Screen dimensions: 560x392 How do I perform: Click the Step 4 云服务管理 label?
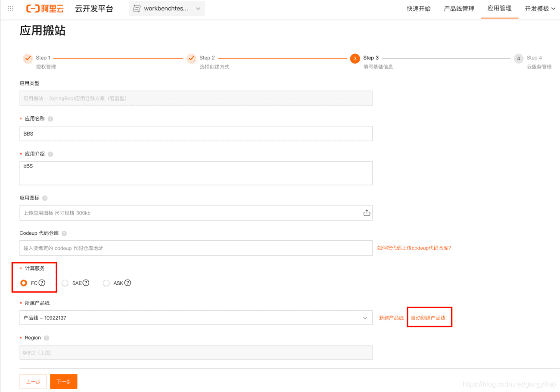point(539,67)
